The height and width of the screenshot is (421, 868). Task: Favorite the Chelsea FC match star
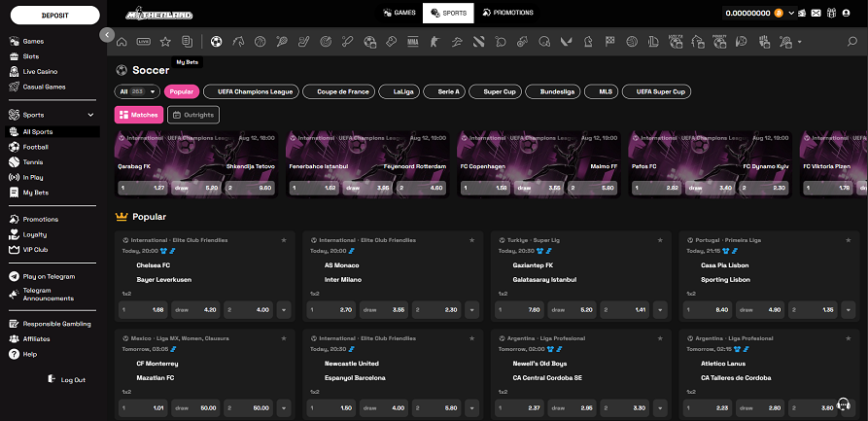point(284,240)
